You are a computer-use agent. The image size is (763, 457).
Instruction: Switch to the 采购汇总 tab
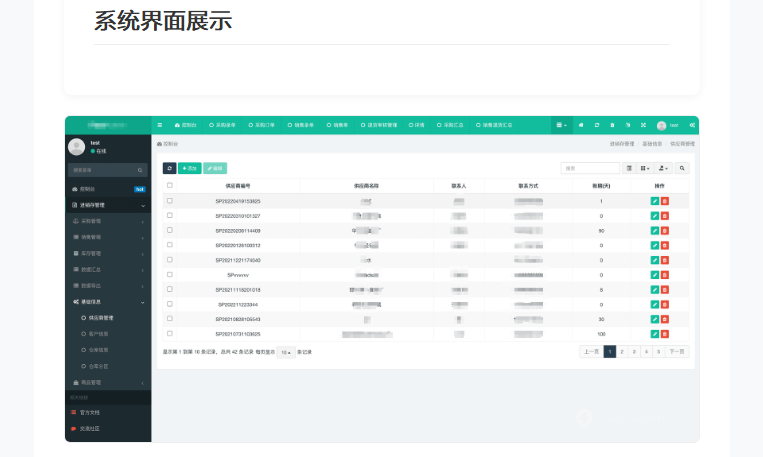[x=450, y=125]
